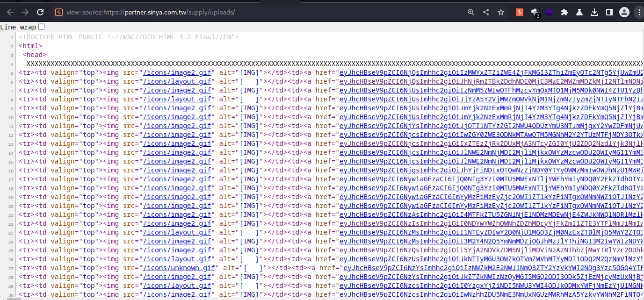Open the profile avatar menu
This screenshot has width=644, height=300.
624,12
